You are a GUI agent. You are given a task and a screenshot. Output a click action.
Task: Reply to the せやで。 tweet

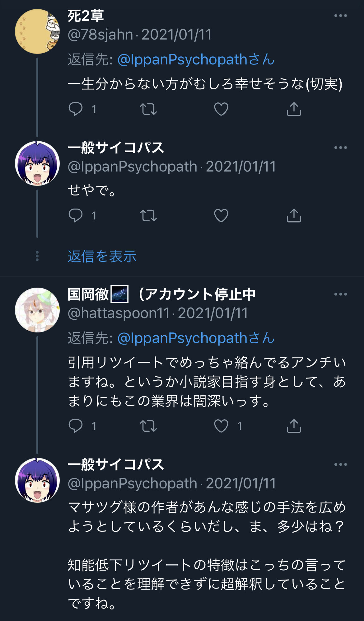76,216
